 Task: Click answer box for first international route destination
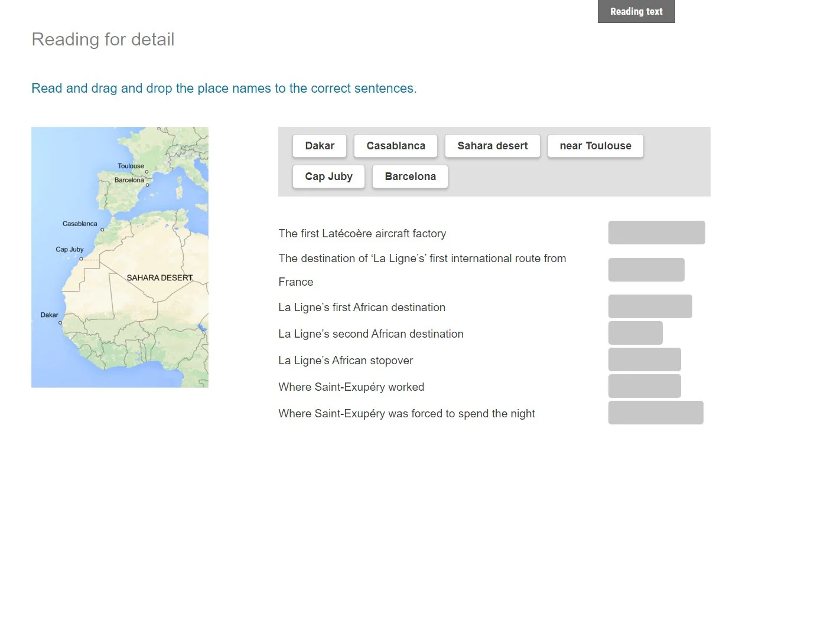646,270
